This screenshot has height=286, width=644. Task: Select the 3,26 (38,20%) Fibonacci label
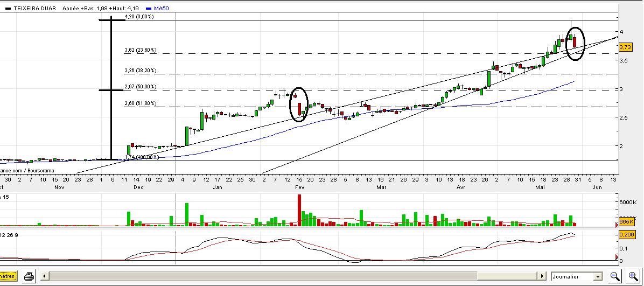click(140, 71)
